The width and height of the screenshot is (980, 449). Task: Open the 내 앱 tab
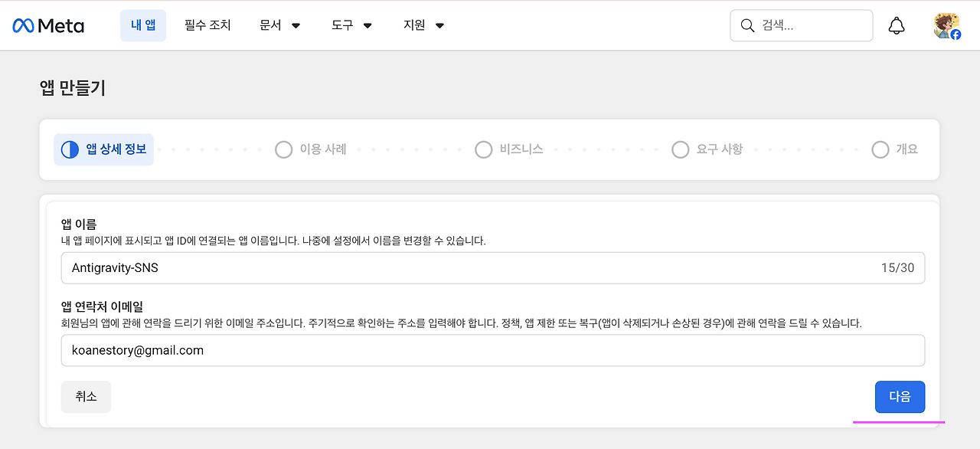click(143, 25)
